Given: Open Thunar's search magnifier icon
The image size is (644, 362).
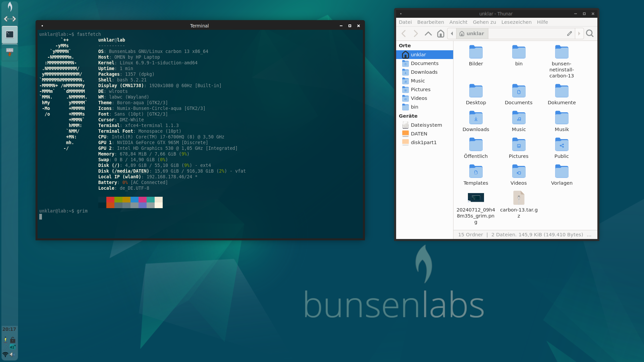Looking at the screenshot, I should point(590,34).
